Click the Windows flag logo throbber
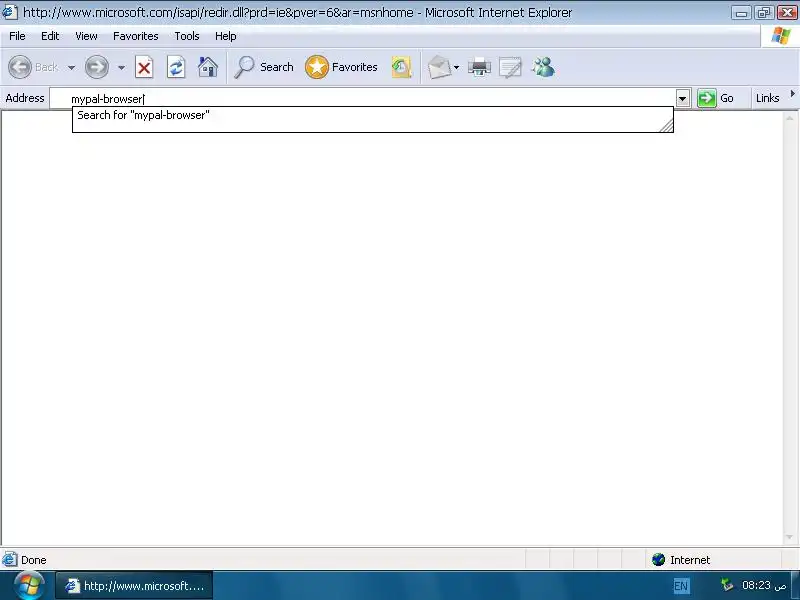Image resolution: width=800 pixels, height=600 pixels. 781,36
